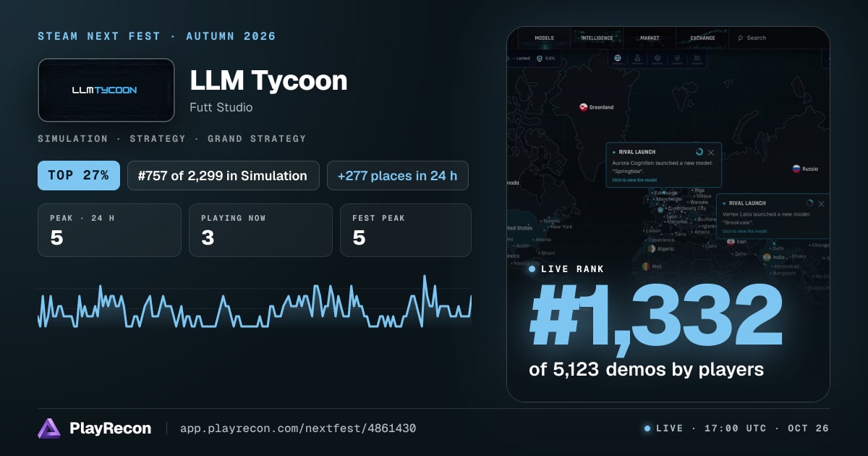This screenshot has height=456, width=868.
Task: Click the Riga city label
Action: [699, 190]
